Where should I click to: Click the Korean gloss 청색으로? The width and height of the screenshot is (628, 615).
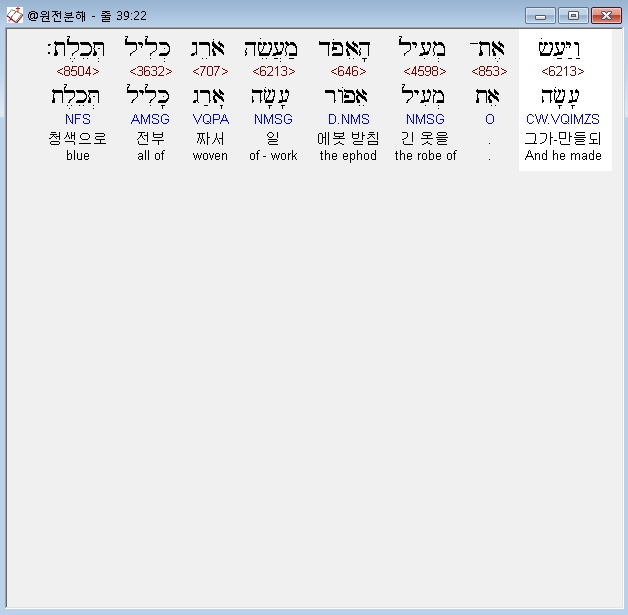tap(78, 139)
